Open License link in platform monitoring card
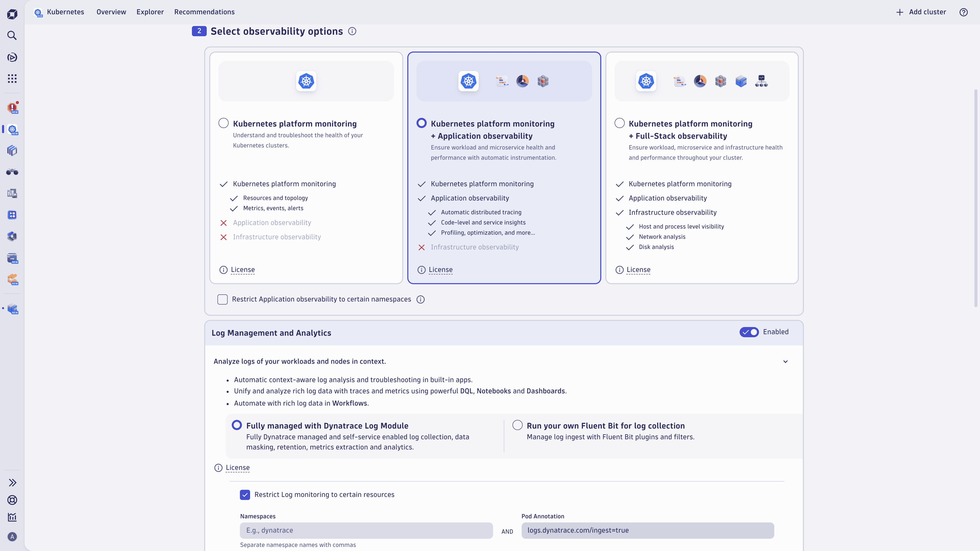 tap(243, 270)
